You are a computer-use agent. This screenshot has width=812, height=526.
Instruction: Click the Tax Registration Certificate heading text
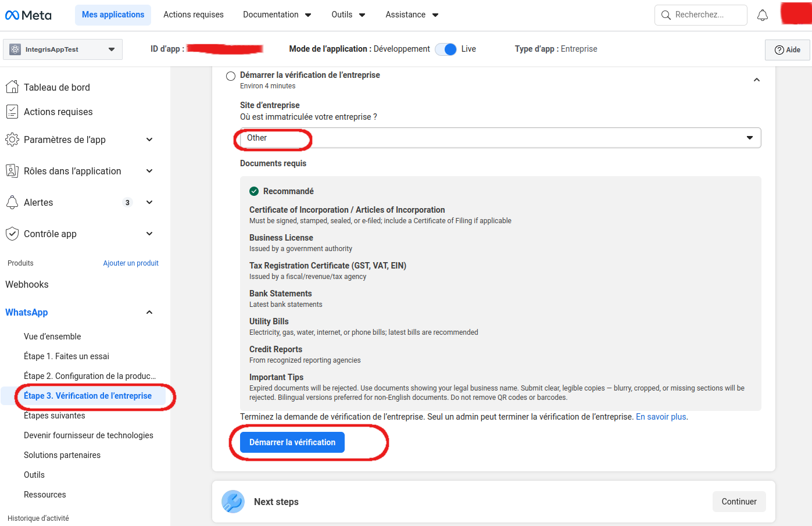pyautogui.click(x=328, y=266)
